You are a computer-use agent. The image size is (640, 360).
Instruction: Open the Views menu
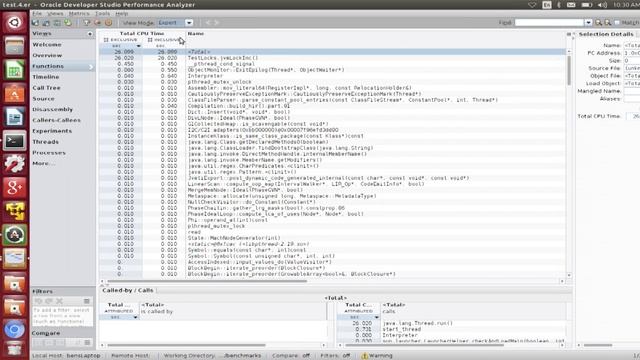pos(55,13)
